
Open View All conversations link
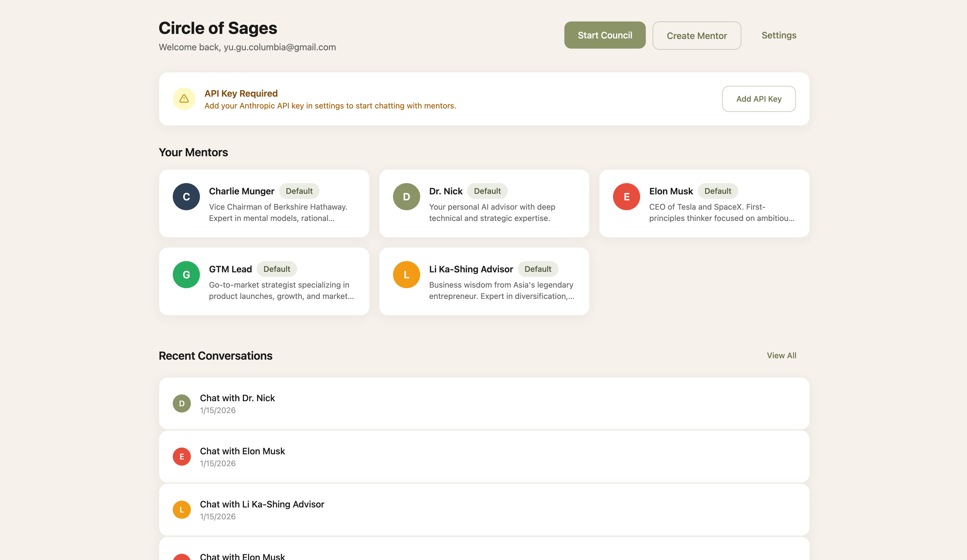coord(781,355)
